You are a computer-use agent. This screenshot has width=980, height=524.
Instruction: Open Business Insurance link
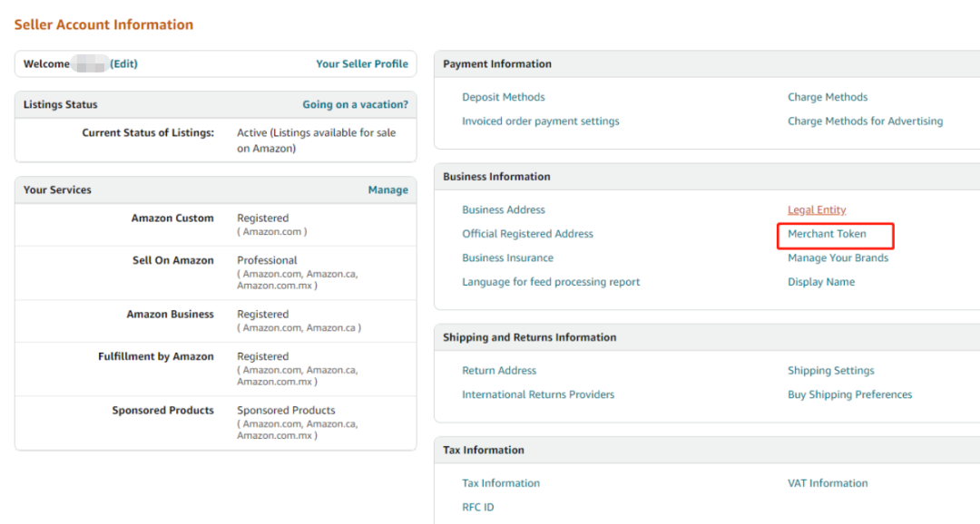click(507, 258)
